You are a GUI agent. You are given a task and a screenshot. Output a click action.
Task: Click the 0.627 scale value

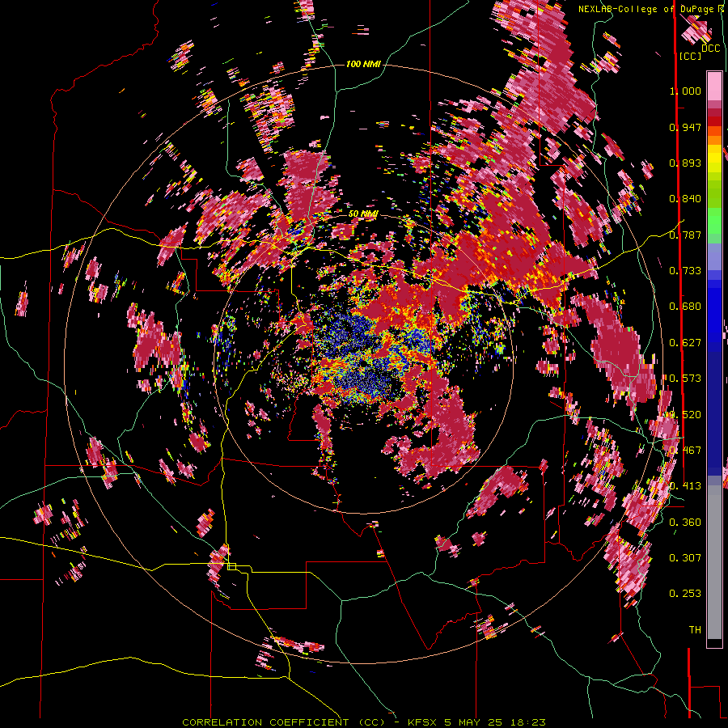pyautogui.click(x=685, y=343)
